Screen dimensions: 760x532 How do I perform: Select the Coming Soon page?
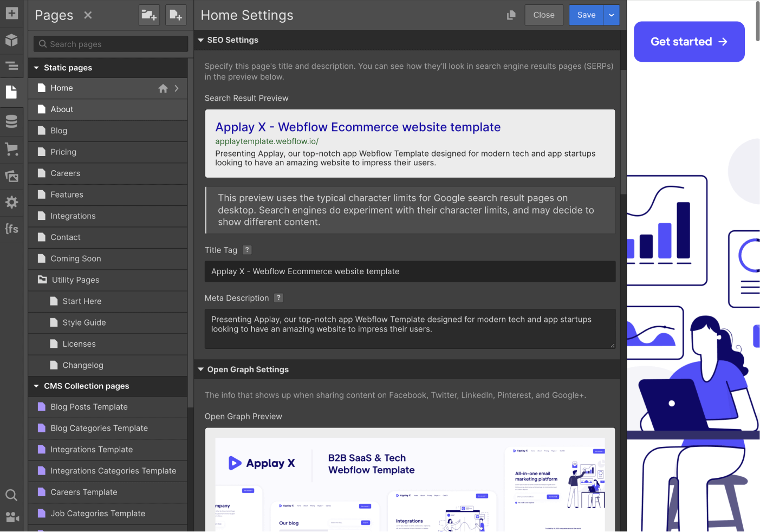pos(108,258)
